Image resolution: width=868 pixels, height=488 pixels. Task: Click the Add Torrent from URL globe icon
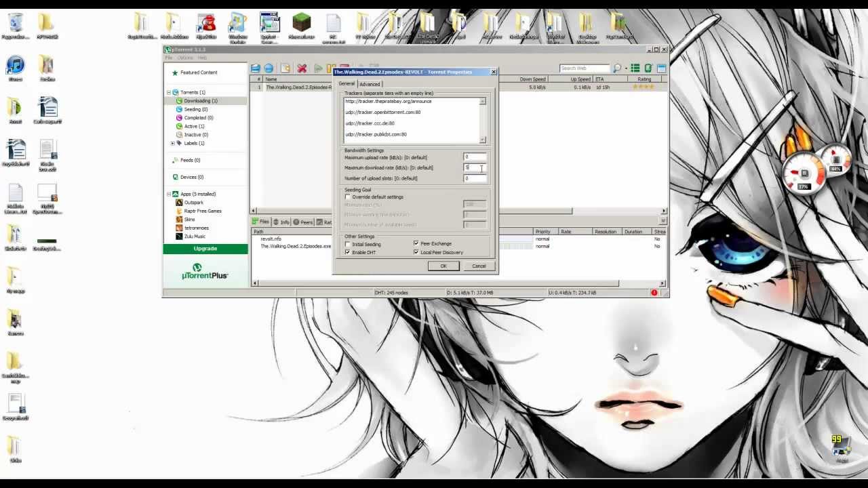tap(269, 68)
